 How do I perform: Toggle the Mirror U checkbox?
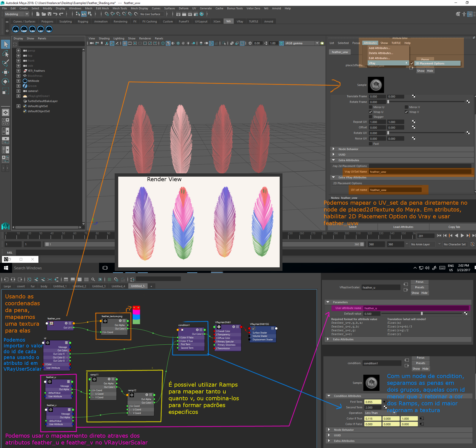371,107
